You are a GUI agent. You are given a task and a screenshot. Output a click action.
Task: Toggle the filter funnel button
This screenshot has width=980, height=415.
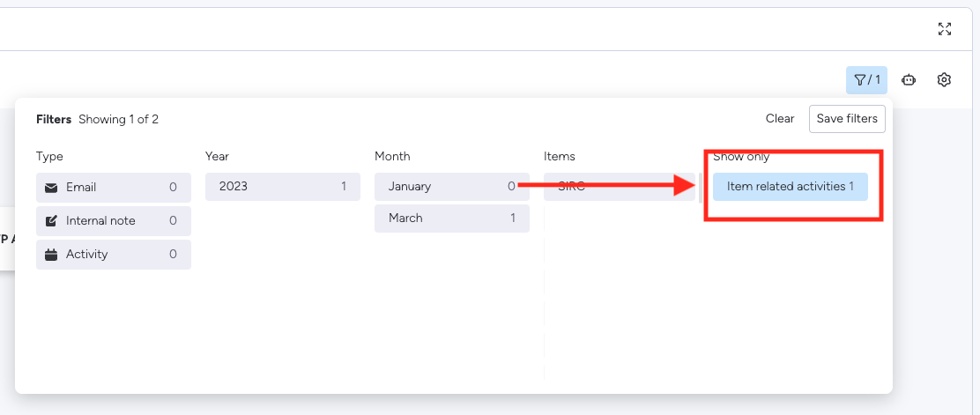click(x=866, y=80)
